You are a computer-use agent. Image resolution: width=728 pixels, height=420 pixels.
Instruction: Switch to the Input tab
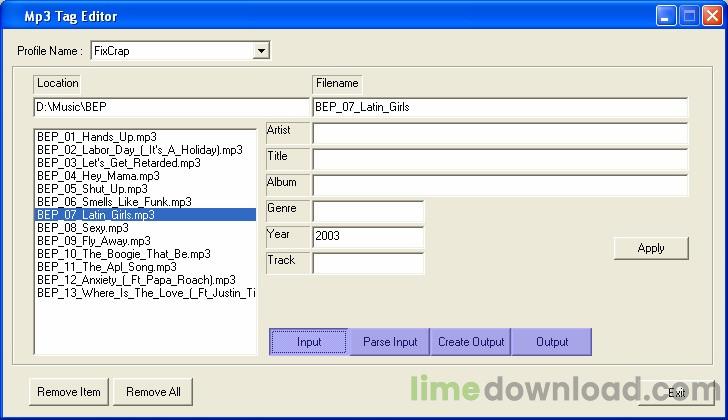pyautogui.click(x=309, y=342)
